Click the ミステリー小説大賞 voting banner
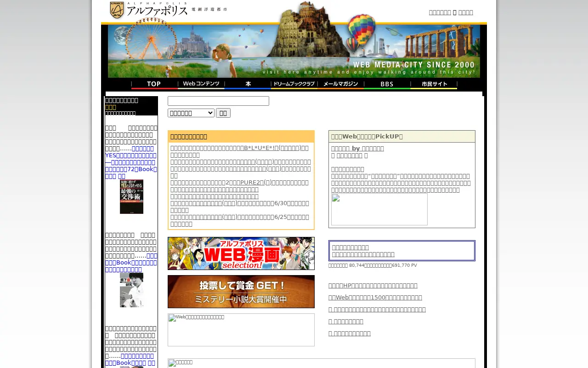The width and height of the screenshot is (588, 368). (x=241, y=292)
